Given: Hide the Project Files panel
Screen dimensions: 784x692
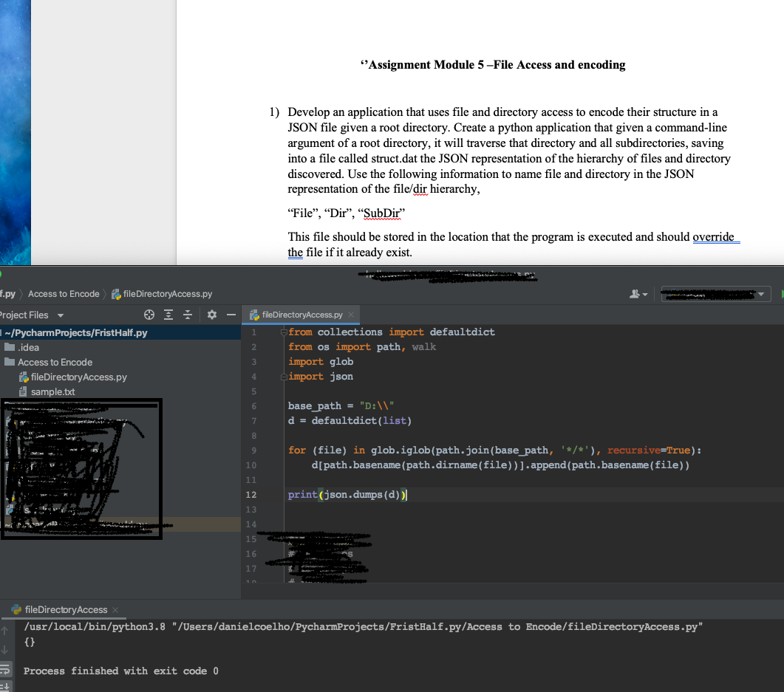Looking at the screenshot, I should (231, 315).
